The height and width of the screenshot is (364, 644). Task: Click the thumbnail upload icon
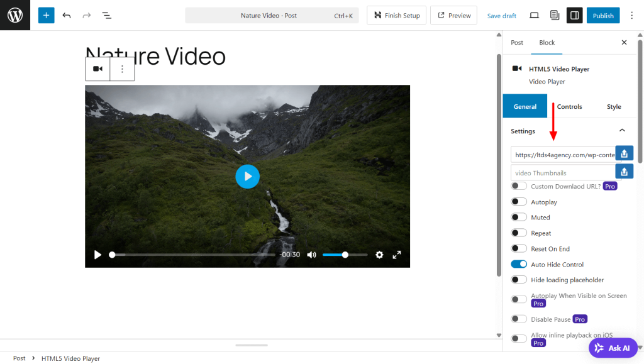[623, 170]
